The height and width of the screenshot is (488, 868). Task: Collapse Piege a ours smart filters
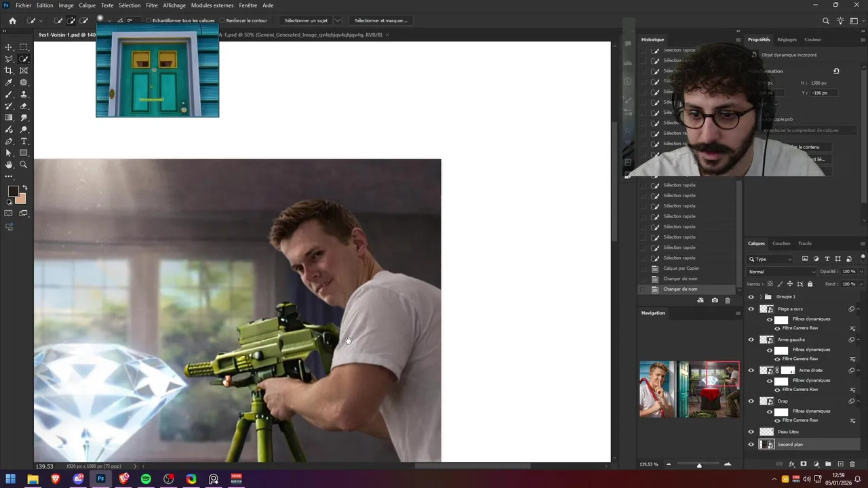[x=859, y=309]
